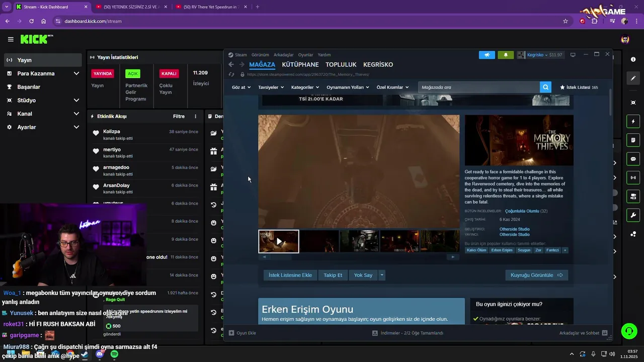Go back in Steam navigation
Screen dimensions: 644x362
coord(231,64)
